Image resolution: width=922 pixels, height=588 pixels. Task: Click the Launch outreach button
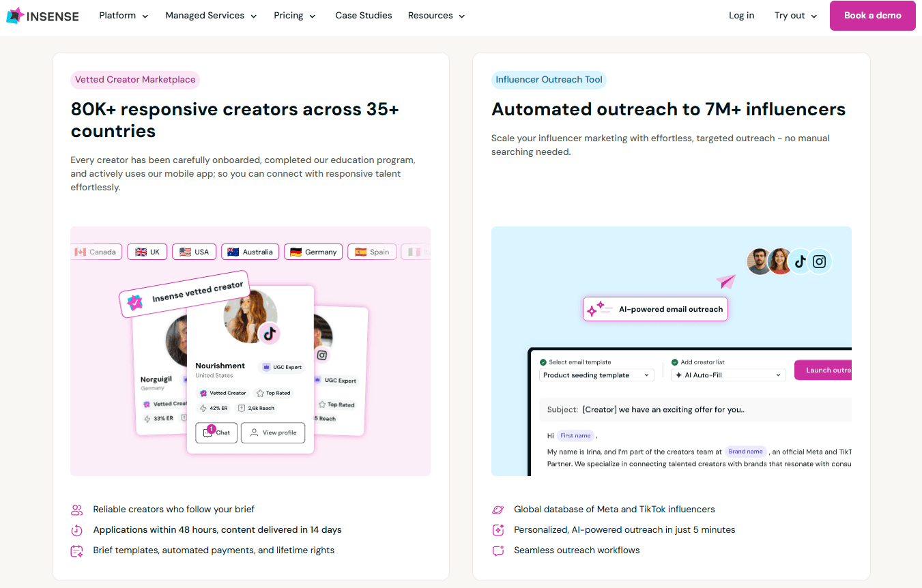click(x=823, y=370)
